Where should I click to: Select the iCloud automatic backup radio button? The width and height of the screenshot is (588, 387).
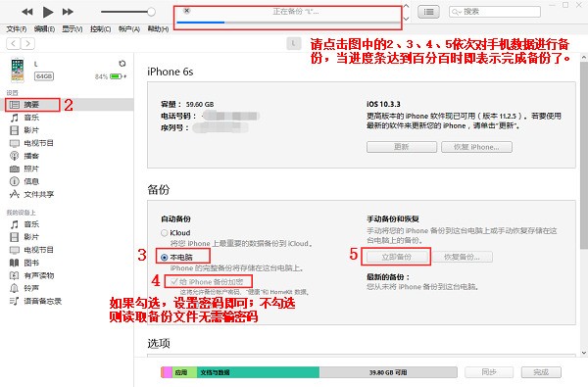[164, 233]
